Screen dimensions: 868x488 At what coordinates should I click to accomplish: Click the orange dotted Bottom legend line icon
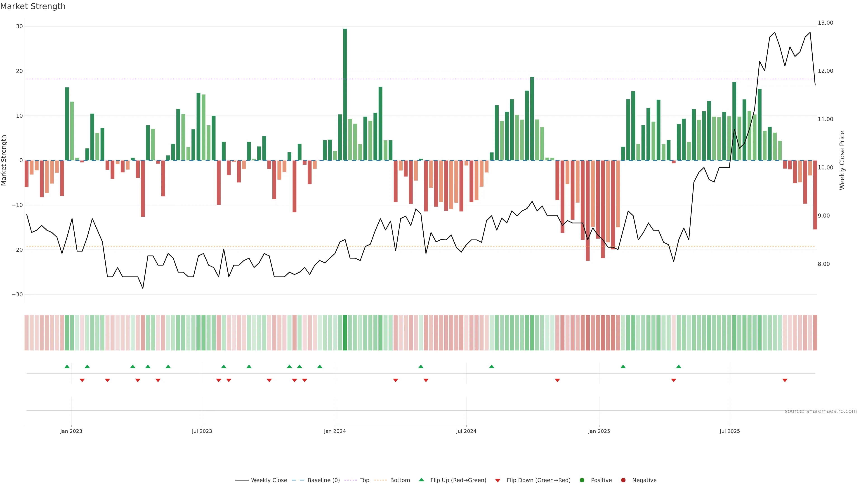(x=380, y=480)
